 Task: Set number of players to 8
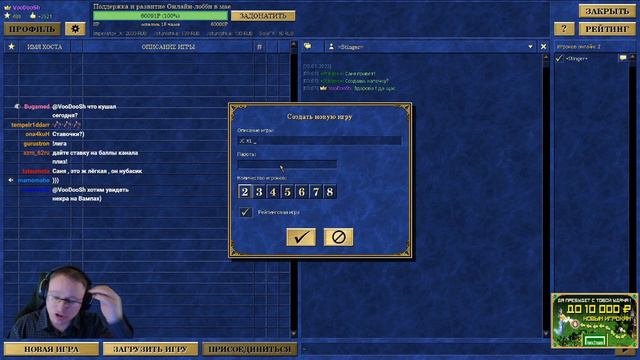[330, 192]
